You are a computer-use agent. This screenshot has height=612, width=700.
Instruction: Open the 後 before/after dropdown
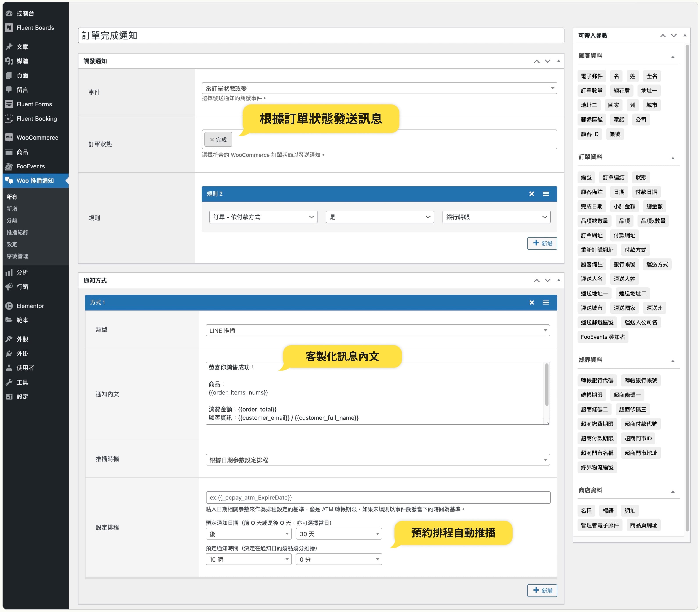pyautogui.click(x=248, y=534)
